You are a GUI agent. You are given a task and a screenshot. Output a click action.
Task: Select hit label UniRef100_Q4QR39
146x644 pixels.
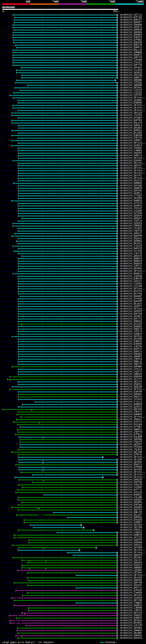click(x=131, y=188)
